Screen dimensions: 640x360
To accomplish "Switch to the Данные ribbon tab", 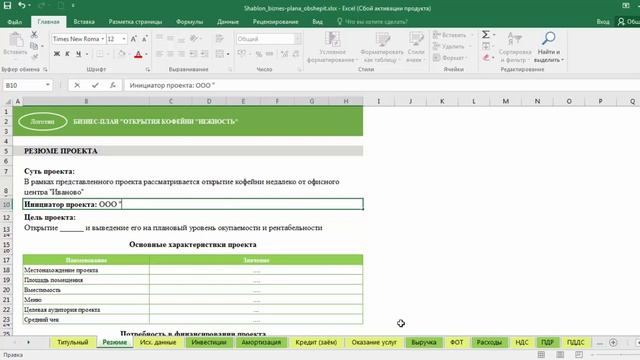I will coord(228,22).
